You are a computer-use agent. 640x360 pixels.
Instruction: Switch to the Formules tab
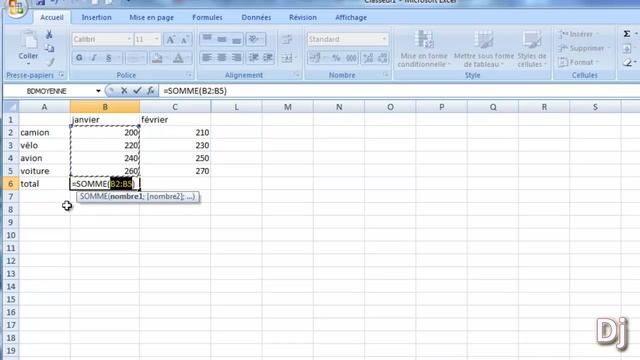pyautogui.click(x=207, y=18)
